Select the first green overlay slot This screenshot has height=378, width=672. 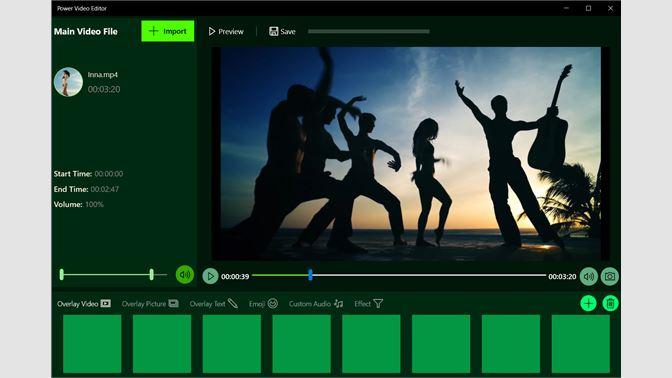(92, 344)
